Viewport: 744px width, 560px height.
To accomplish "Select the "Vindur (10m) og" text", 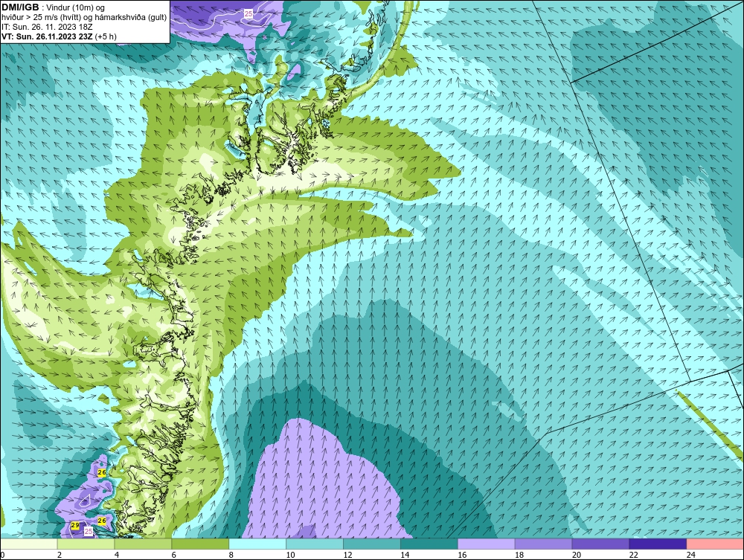I will [x=75, y=7].
